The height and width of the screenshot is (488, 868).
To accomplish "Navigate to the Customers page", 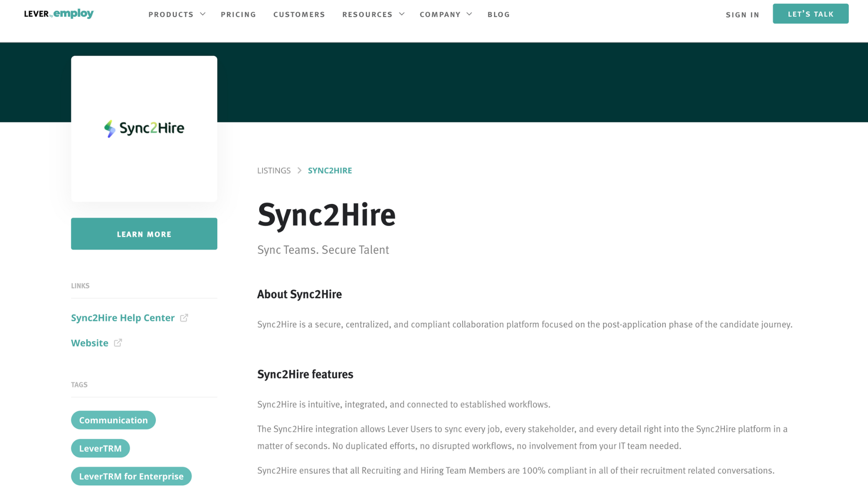I will pos(299,14).
